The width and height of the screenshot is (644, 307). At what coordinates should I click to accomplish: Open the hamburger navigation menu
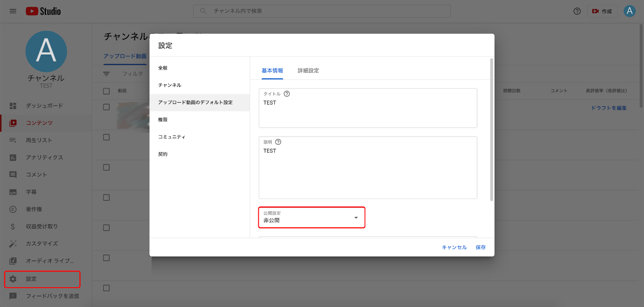[13, 11]
